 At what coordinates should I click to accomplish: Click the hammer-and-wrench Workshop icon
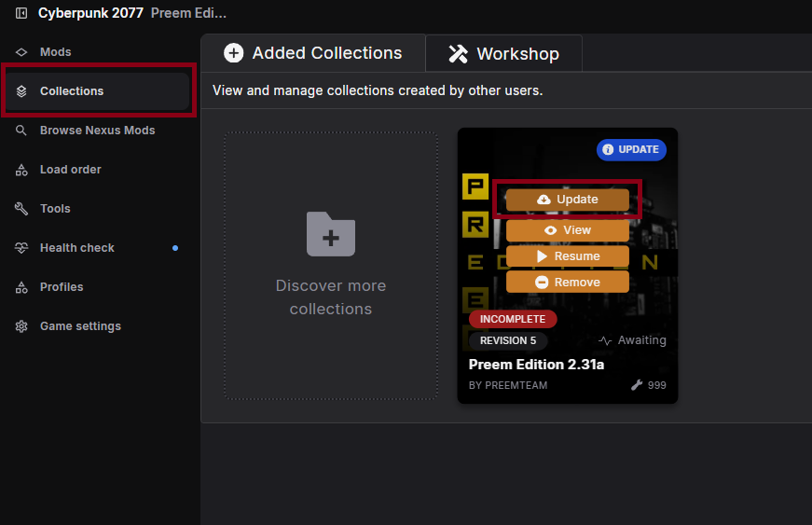(458, 54)
